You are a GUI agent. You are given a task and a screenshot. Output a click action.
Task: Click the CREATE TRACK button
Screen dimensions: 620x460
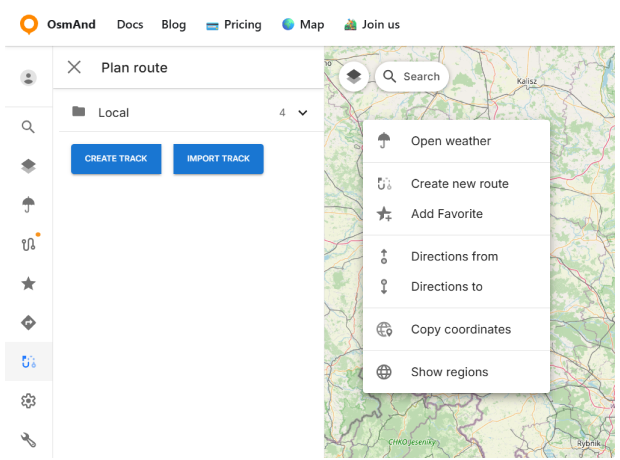pos(116,159)
